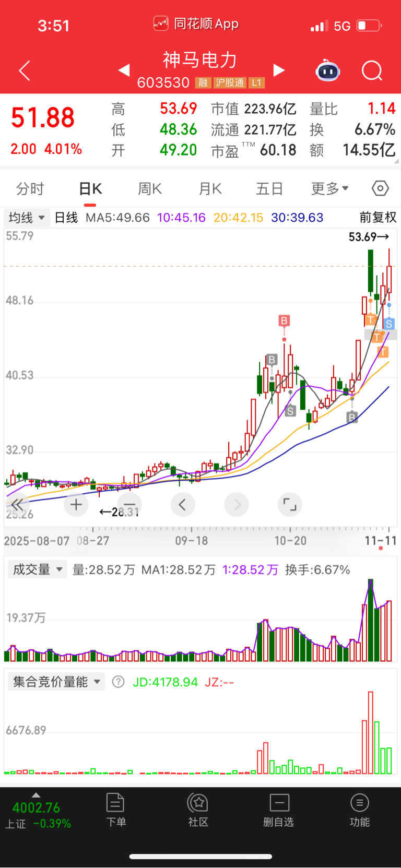Switch to next stock with right triangle

click(279, 70)
